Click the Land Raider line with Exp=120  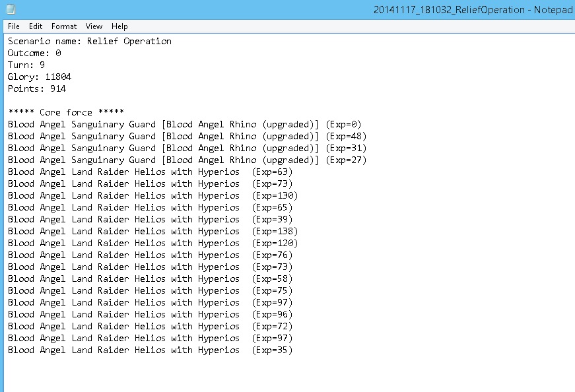pos(152,243)
